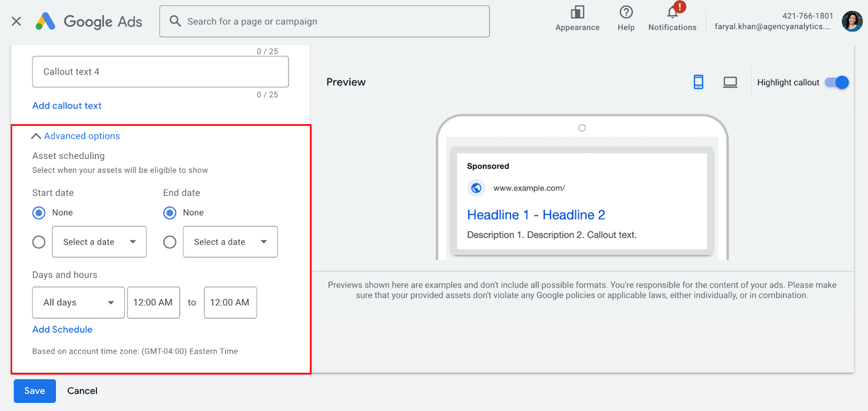Choose the specific Start date radio button

pyautogui.click(x=39, y=242)
